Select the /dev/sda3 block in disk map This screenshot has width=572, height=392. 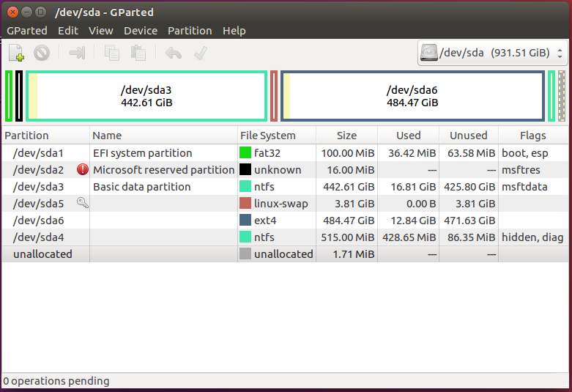tap(146, 96)
